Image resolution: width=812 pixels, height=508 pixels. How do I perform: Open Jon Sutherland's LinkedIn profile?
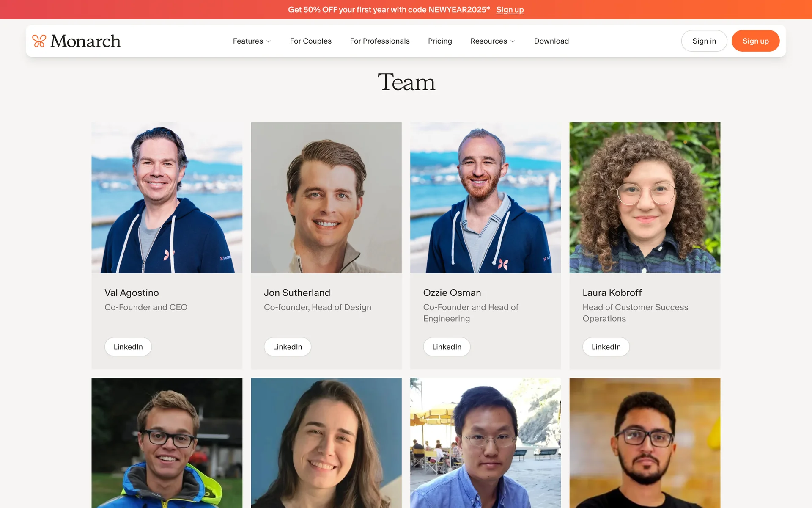tap(287, 347)
